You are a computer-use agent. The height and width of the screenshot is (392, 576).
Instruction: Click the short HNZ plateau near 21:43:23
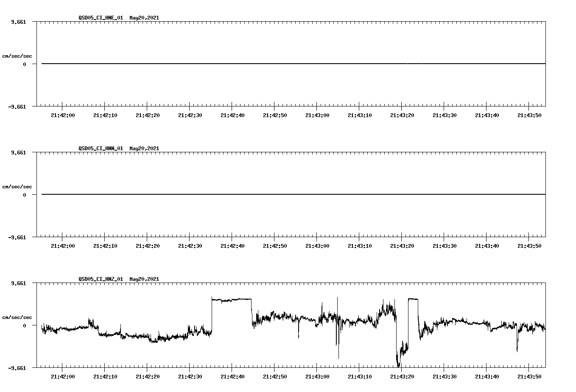coord(413,299)
